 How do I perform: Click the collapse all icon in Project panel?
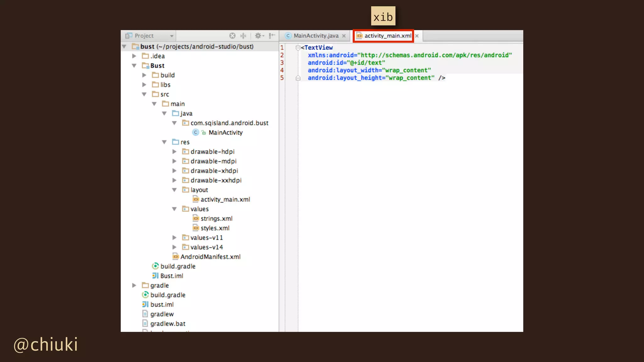click(x=243, y=36)
